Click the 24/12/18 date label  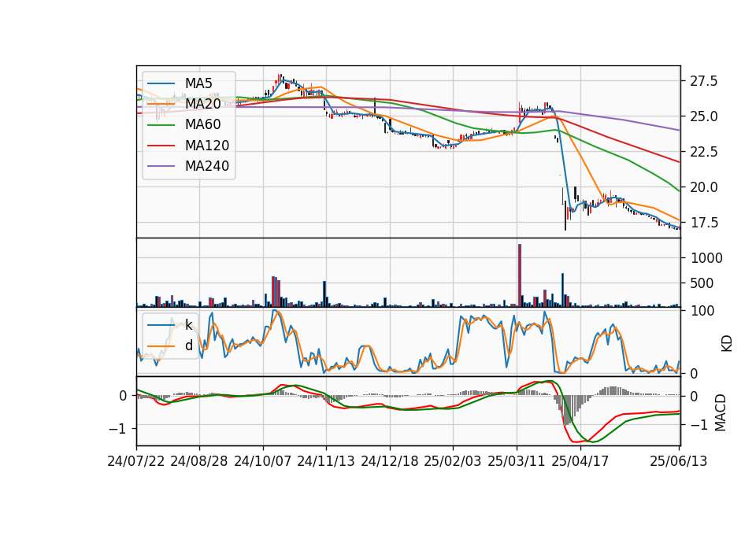pos(390,461)
